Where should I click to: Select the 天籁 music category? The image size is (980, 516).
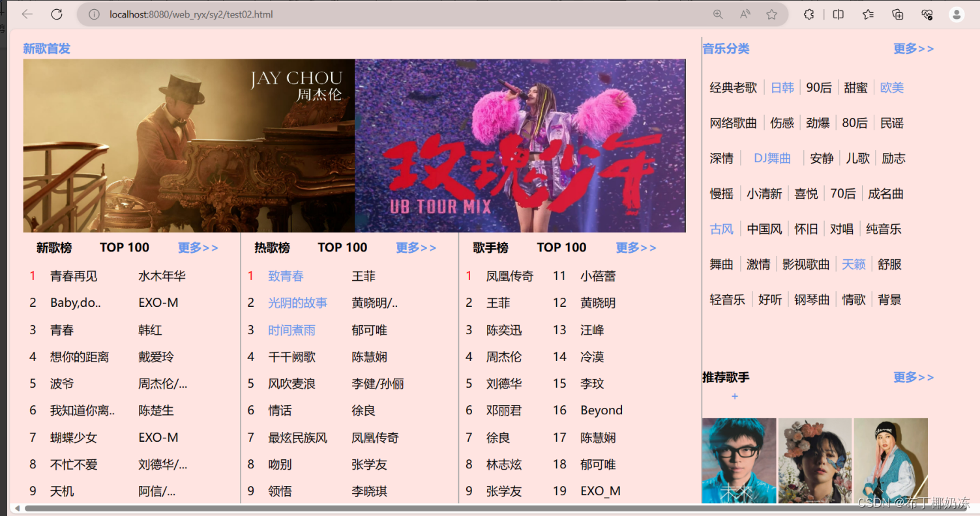click(x=854, y=265)
